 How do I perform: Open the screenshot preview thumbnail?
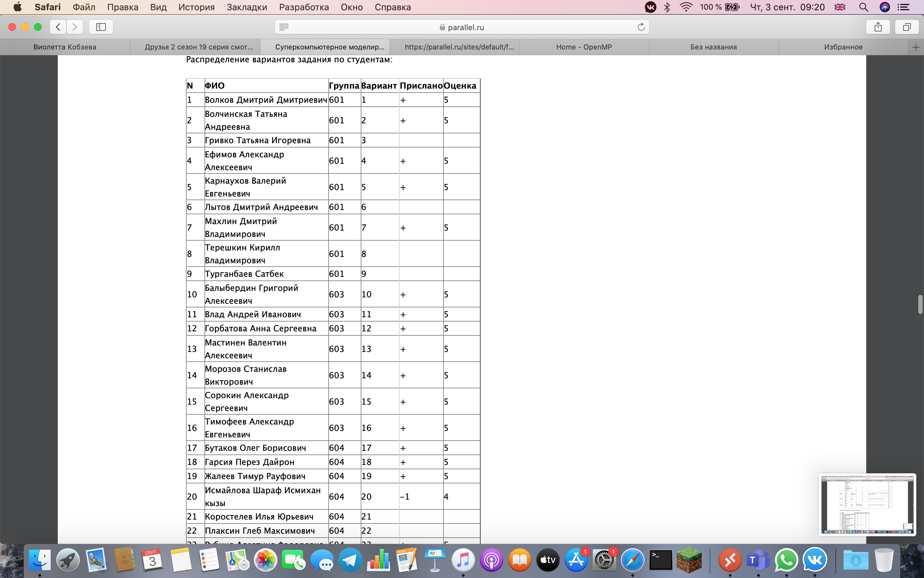pyautogui.click(x=867, y=504)
